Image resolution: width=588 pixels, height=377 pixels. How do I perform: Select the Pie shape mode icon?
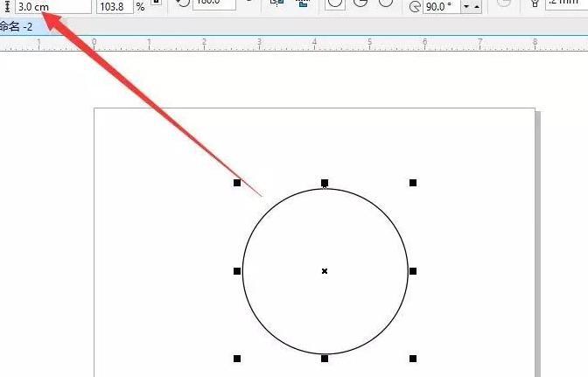click(x=360, y=4)
